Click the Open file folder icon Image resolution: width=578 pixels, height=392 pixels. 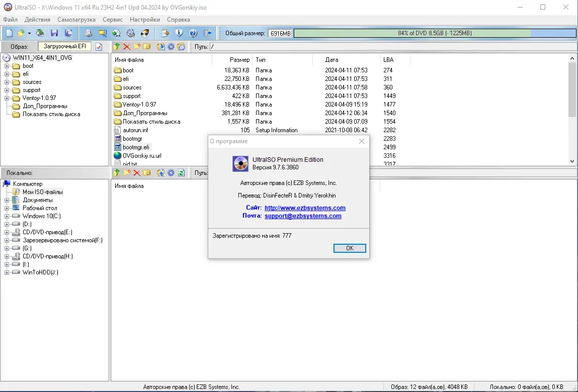(x=21, y=33)
